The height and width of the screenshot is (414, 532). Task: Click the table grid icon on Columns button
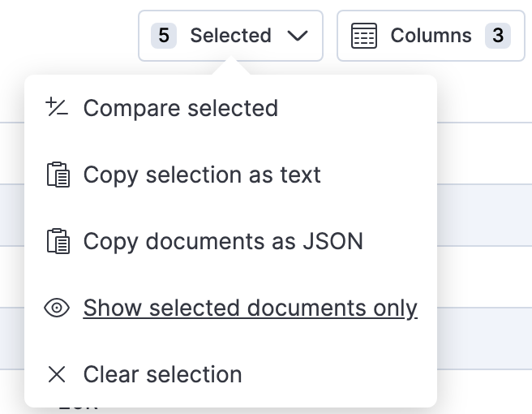tap(364, 36)
